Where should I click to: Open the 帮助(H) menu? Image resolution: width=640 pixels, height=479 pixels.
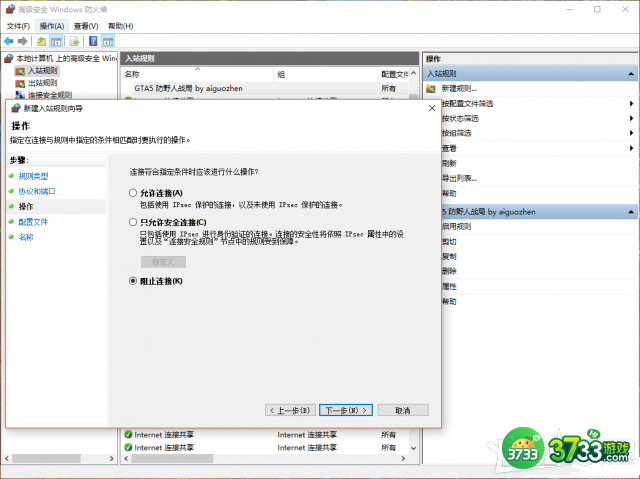click(120, 26)
